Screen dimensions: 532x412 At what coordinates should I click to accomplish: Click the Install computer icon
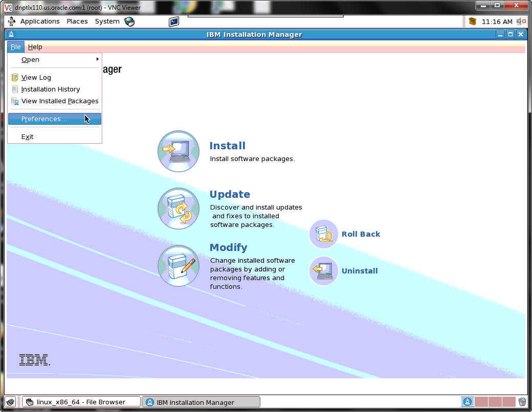[179, 151]
